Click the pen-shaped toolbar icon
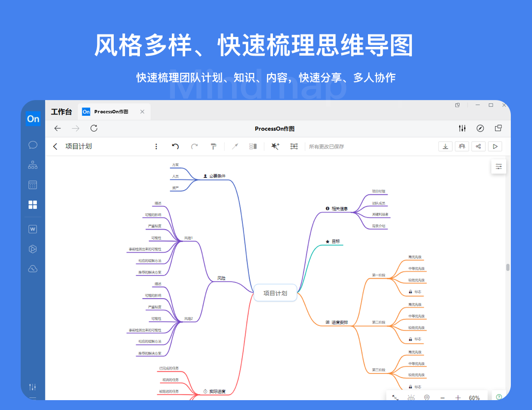Screen dimensions: 532x410 235,146
